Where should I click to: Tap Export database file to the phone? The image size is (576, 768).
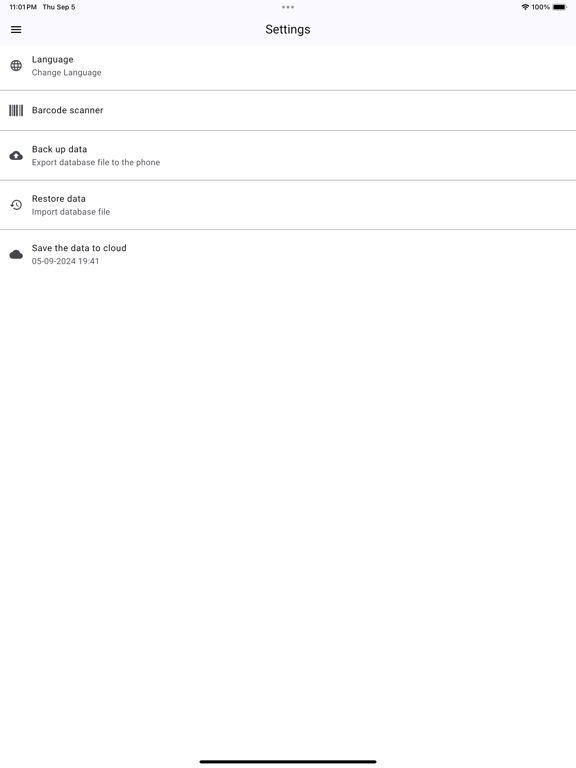pos(96,162)
